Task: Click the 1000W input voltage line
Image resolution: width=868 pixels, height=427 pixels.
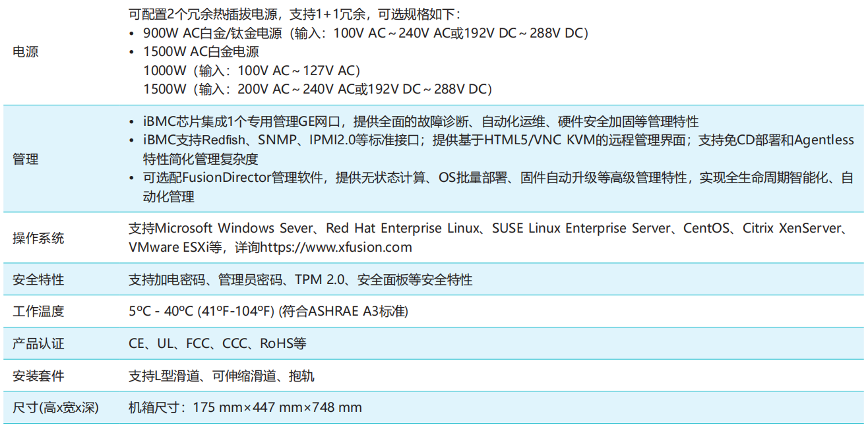Action: (251, 71)
